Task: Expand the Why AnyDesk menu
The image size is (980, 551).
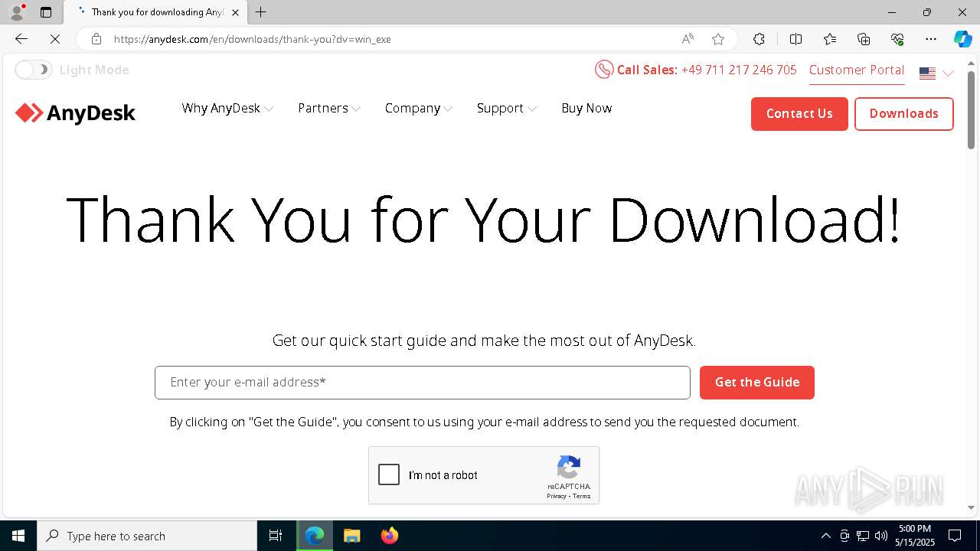Action: [227, 108]
